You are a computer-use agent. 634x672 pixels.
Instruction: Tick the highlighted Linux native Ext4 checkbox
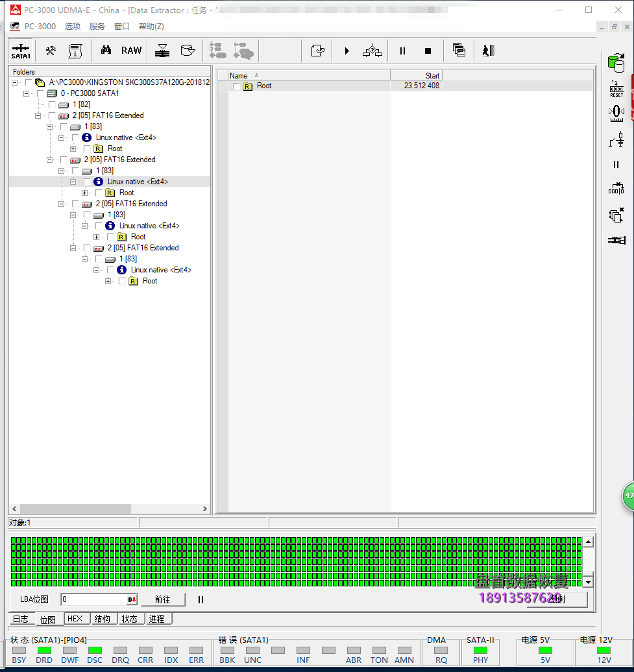point(87,182)
